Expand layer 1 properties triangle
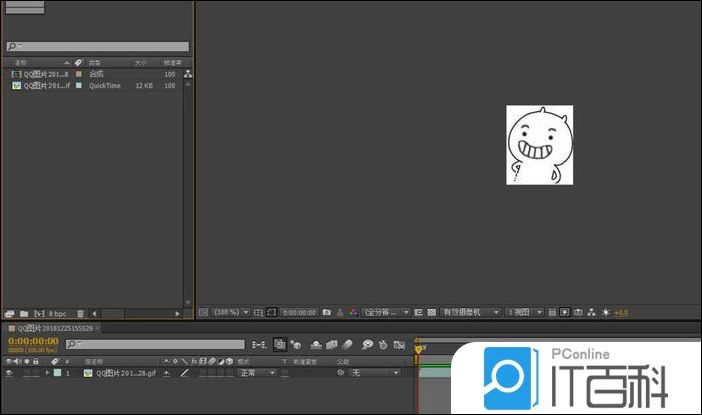 click(45, 372)
